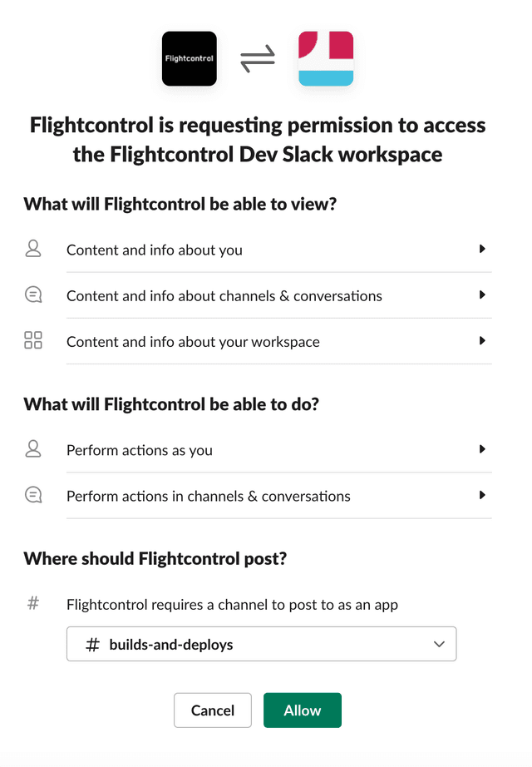Expand 'Perform actions as you' details
Viewport: 532px width, 767px height.
point(482,448)
